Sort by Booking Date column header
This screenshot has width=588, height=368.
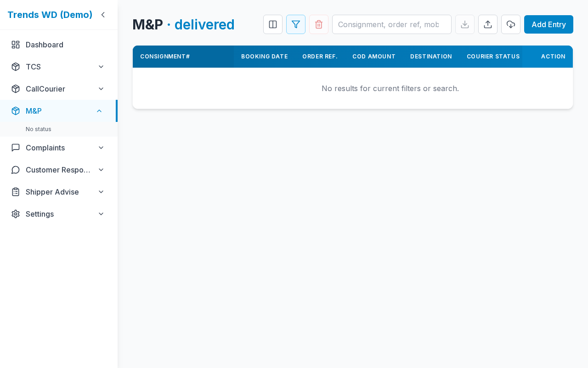(264, 57)
